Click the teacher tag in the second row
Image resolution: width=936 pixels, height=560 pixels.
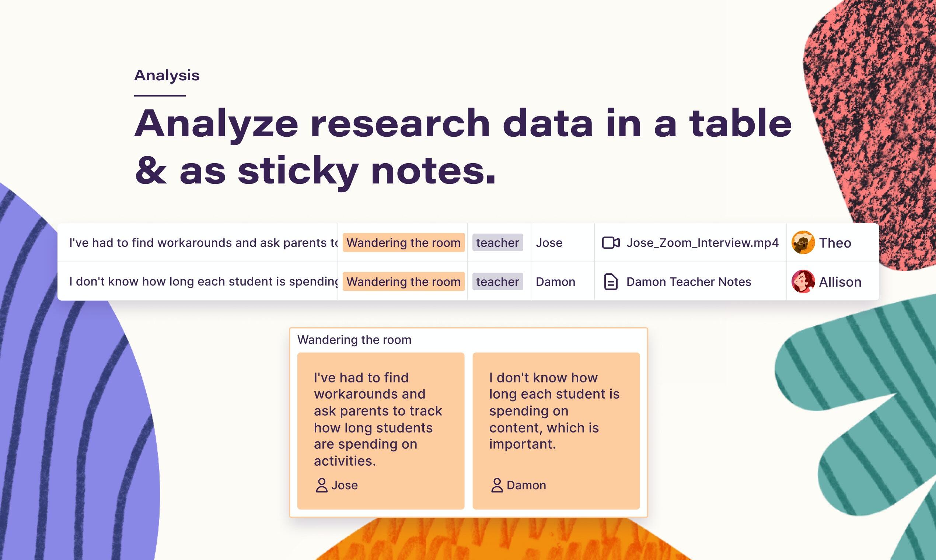497,281
